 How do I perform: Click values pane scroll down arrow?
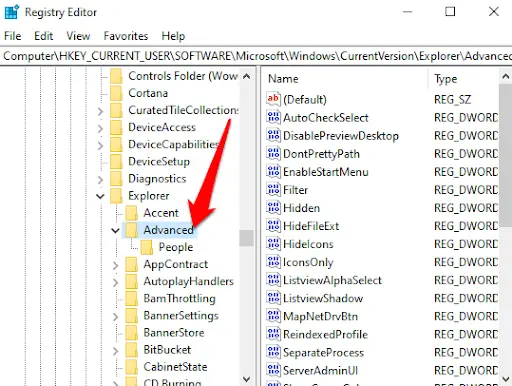[x=505, y=379]
